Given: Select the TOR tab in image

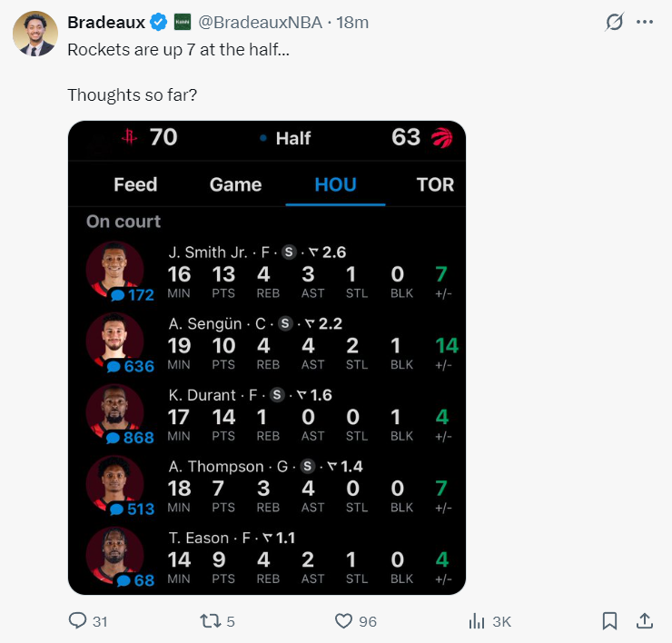Looking at the screenshot, I should click(x=434, y=184).
